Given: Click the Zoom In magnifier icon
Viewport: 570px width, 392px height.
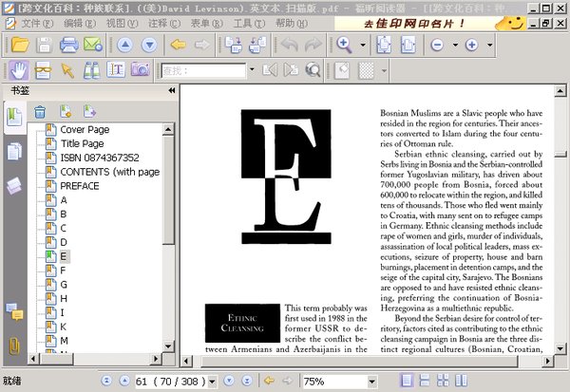Looking at the screenshot, I should click(344, 45).
